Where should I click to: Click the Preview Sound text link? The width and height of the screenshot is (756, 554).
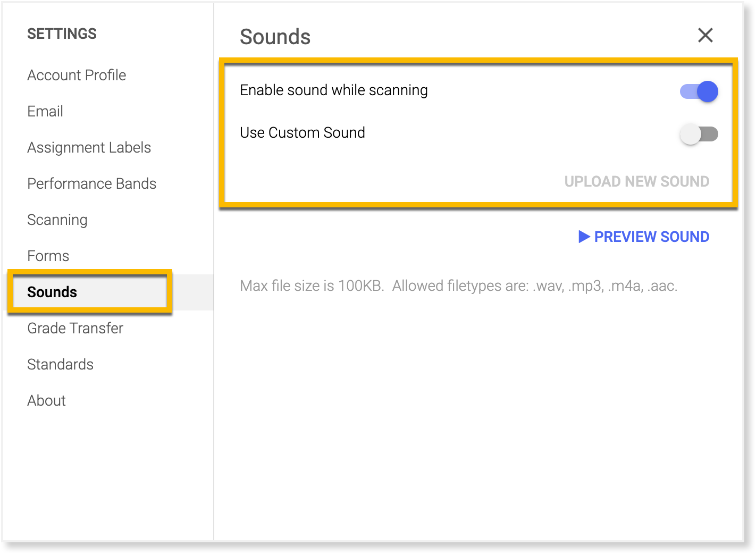coord(651,237)
